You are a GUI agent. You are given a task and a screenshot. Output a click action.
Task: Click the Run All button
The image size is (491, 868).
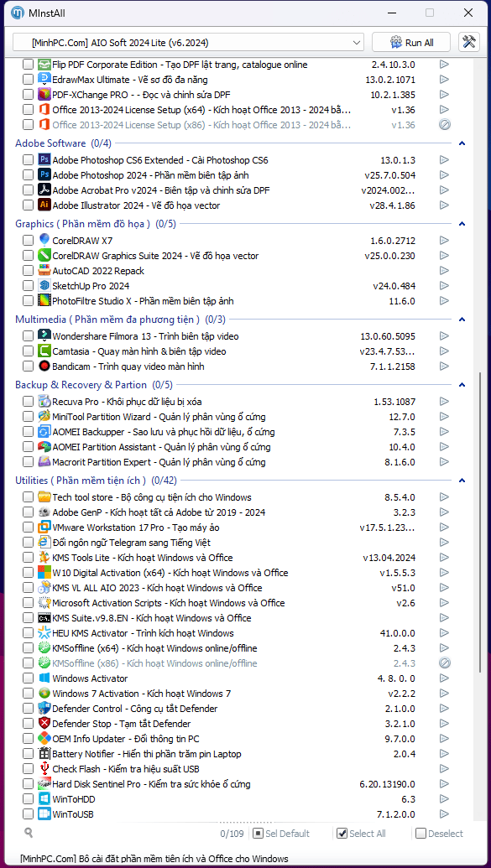pyautogui.click(x=412, y=42)
